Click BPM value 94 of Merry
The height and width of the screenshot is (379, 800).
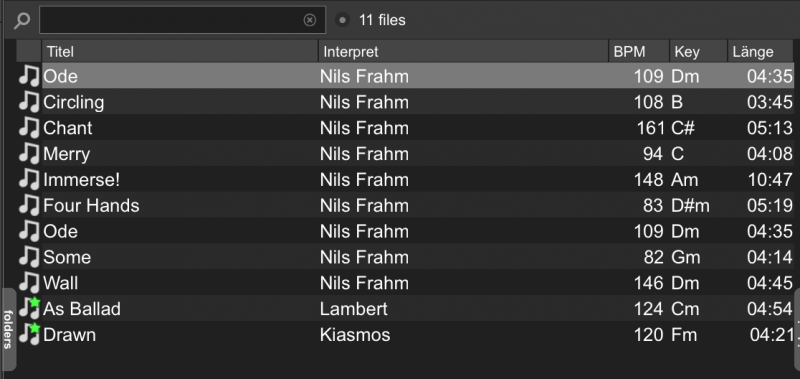coord(653,154)
